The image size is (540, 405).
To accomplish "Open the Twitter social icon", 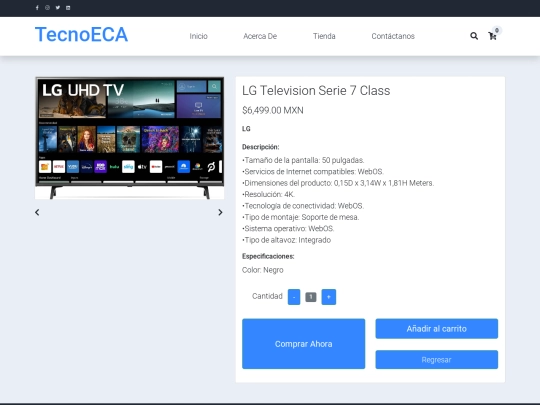I will click(x=58, y=8).
